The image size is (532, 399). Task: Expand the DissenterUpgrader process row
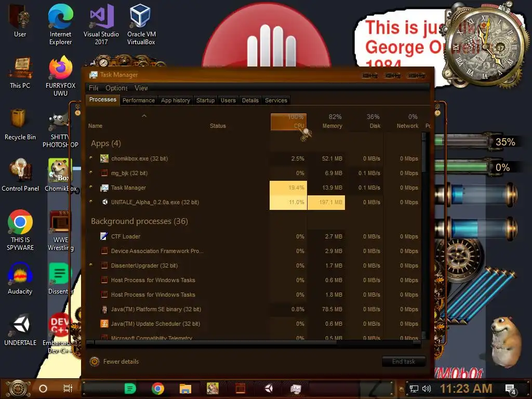point(91,265)
